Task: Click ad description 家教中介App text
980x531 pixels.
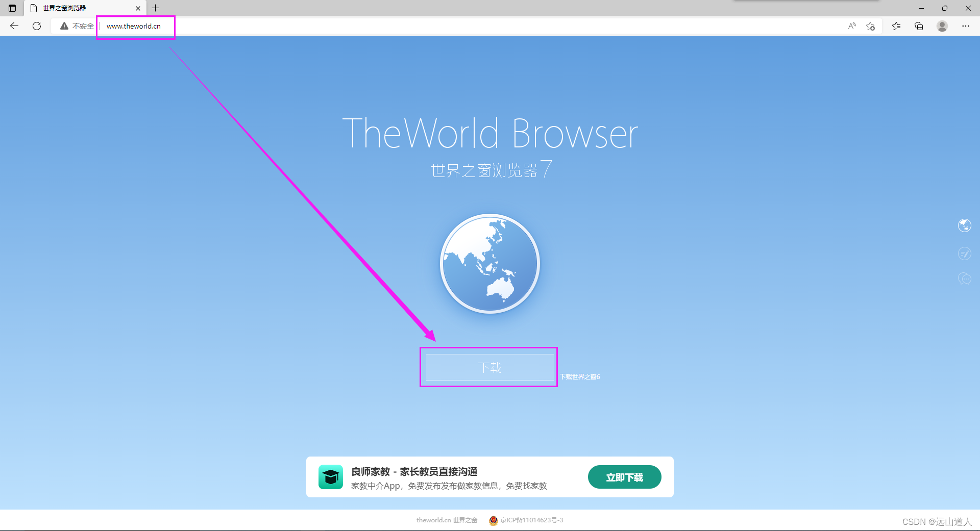Action: coord(449,486)
